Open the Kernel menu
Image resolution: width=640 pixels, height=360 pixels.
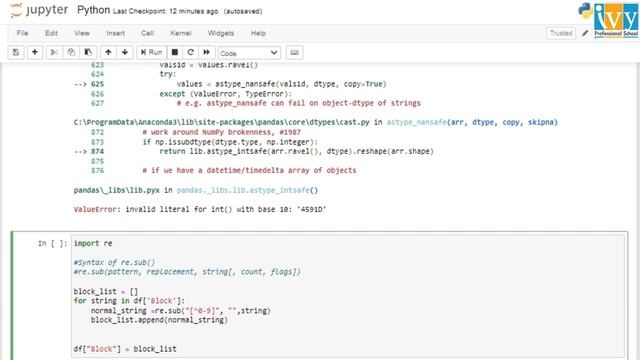181,33
